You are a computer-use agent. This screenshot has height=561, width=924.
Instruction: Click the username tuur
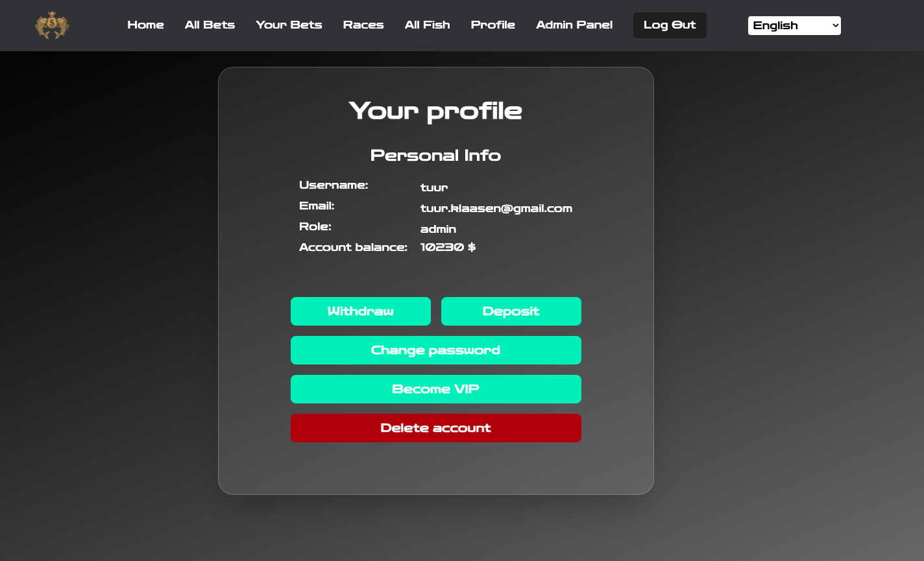tap(433, 187)
